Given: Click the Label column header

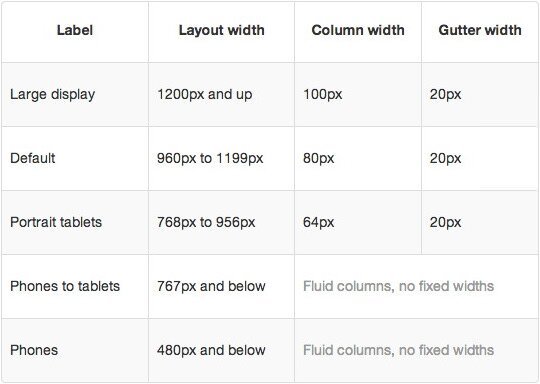Looking at the screenshot, I should pyautogui.click(x=75, y=30).
